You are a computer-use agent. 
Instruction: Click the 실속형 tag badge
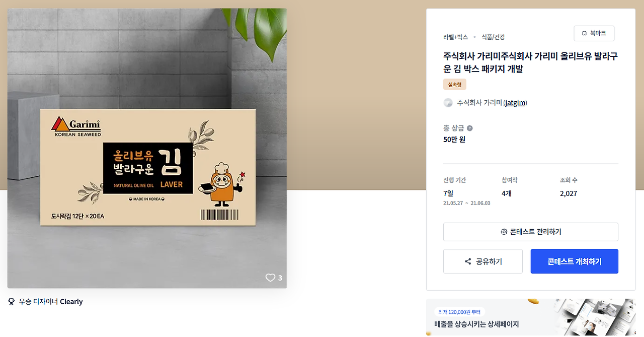(x=455, y=85)
